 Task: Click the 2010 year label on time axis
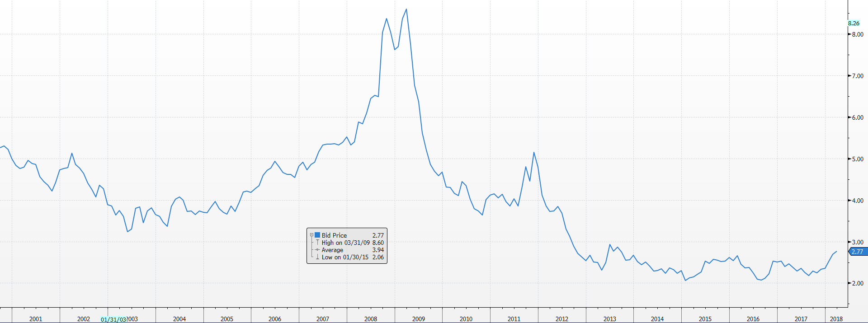[466, 319]
